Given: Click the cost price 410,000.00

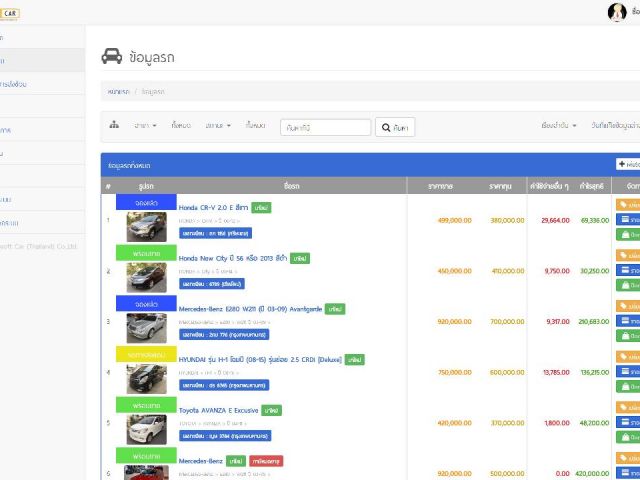Looking at the screenshot, I should point(508,271).
